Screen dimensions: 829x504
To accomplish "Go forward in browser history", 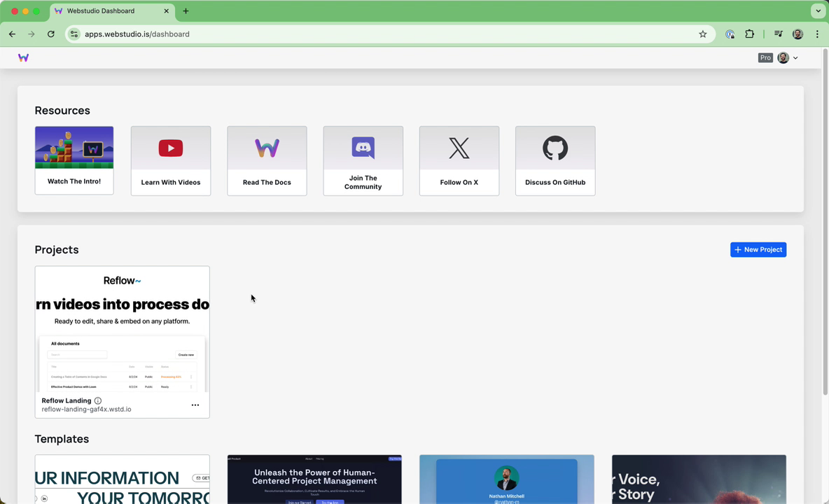I will coord(32,34).
